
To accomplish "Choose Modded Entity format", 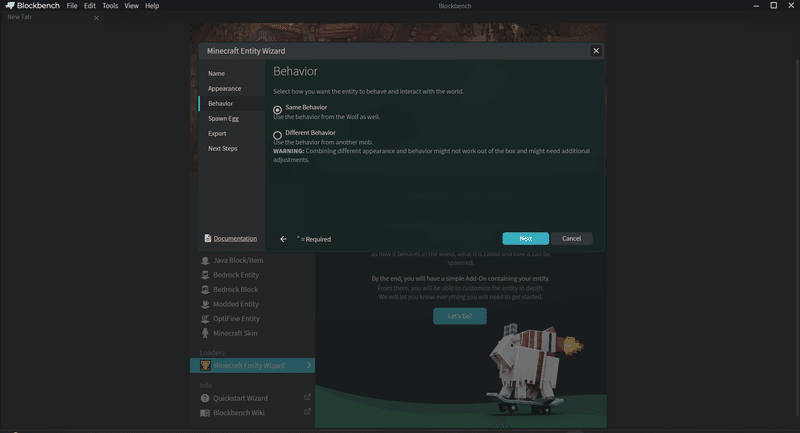I will [253, 304].
